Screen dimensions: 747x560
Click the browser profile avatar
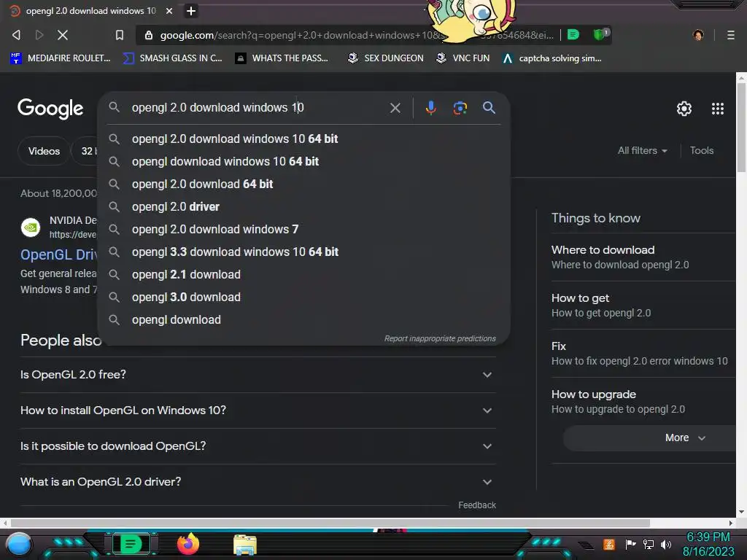(x=698, y=35)
